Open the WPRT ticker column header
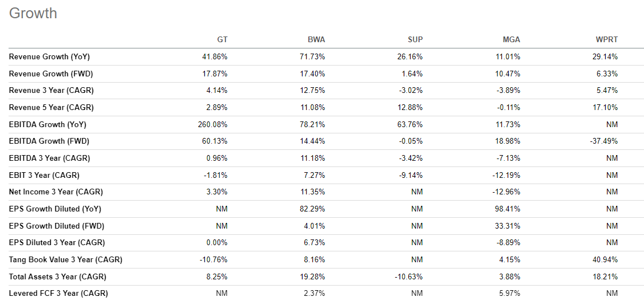This screenshot has height=305, width=644. pyautogui.click(x=606, y=39)
